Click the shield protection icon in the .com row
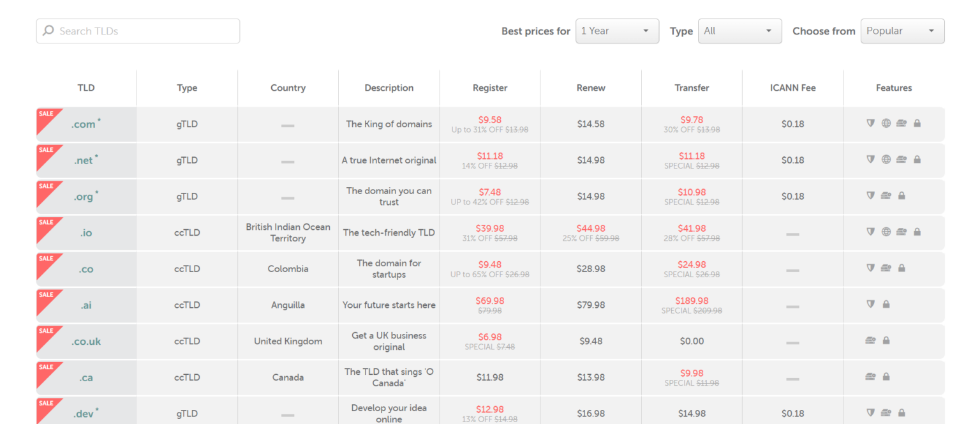 pos(870,123)
